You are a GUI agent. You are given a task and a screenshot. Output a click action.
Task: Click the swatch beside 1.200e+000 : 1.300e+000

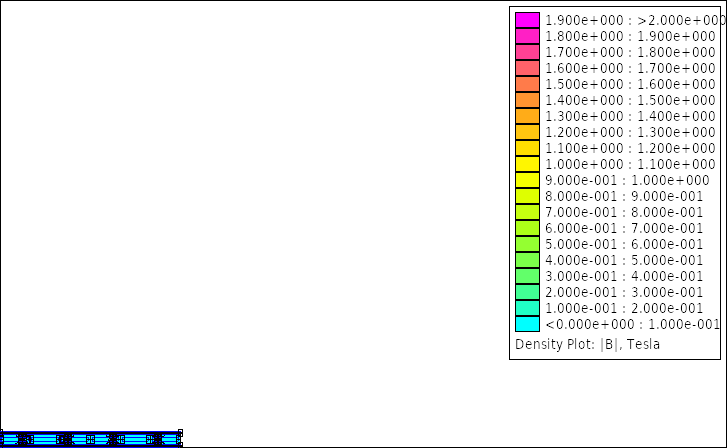click(x=527, y=132)
